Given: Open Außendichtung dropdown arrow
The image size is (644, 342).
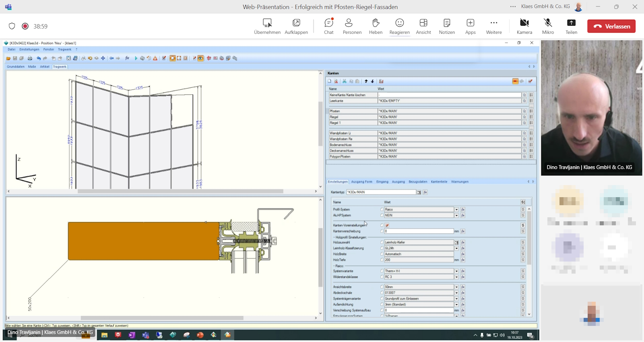Looking at the screenshot, I should pyautogui.click(x=456, y=305).
